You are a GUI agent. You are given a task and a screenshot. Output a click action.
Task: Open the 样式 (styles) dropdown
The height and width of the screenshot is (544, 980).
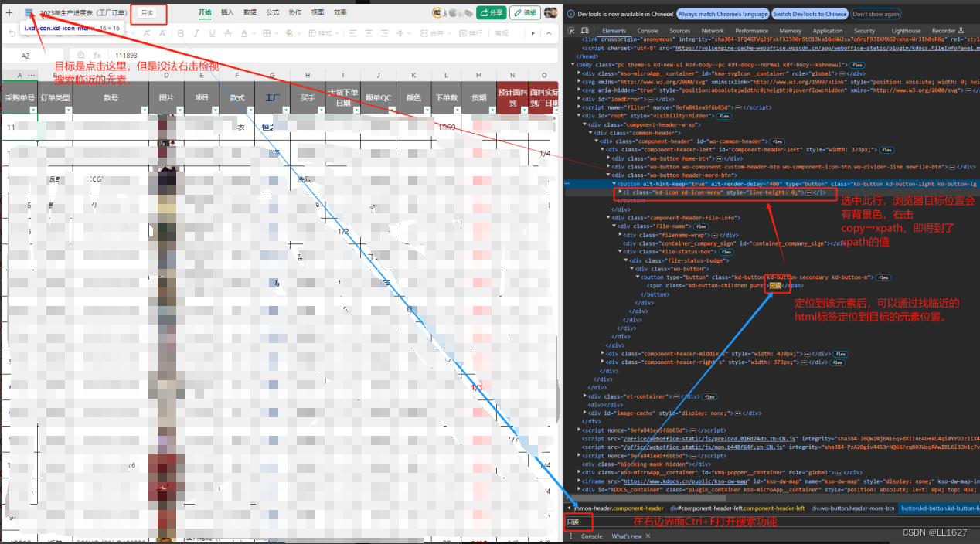[325, 33]
